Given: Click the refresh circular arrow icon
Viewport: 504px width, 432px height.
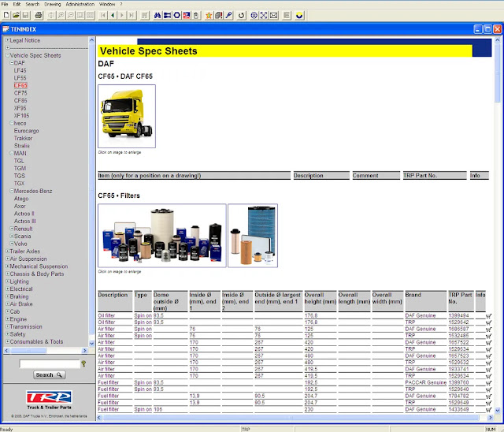Looking at the screenshot, I should 242,15.
